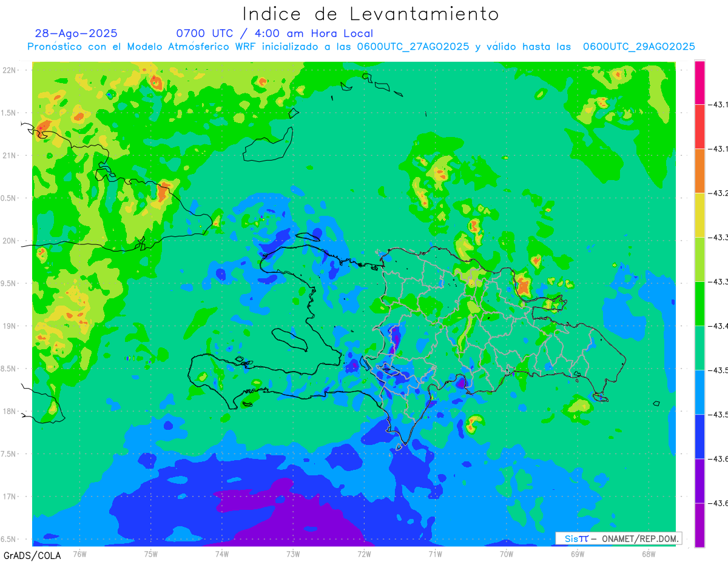
Task: Click the '68W' longitude label
Action: tap(649, 553)
